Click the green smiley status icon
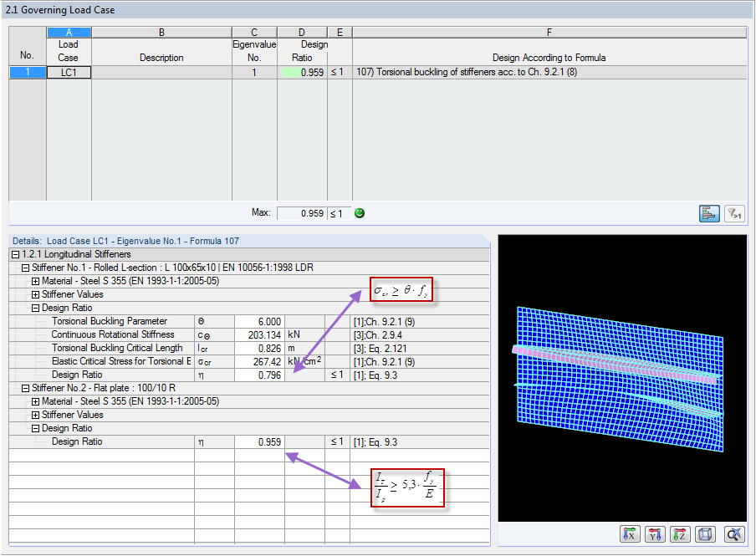The height and width of the screenshot is (556, 756). click(x=360, y=213)
